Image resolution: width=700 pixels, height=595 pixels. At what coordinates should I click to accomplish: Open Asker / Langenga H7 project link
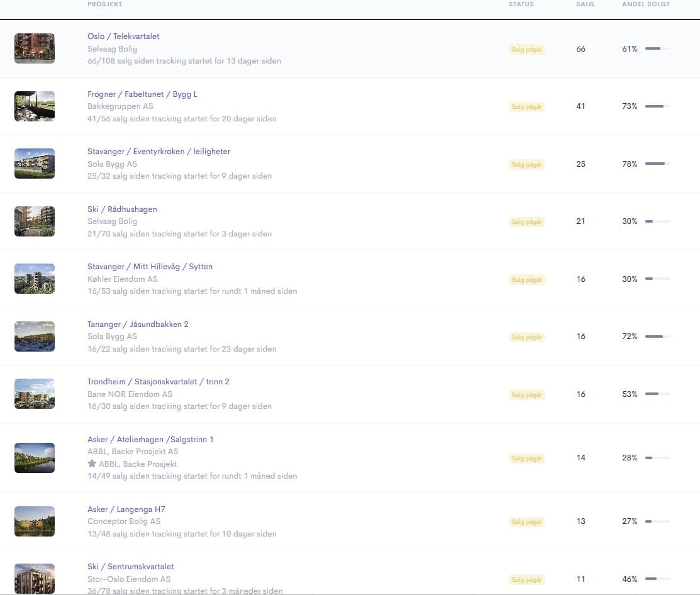tap(126, 509)
